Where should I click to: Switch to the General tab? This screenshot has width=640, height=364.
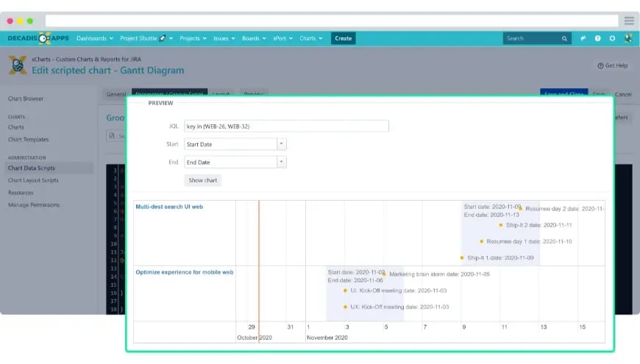pyautogui.click(x=116, y=94)
